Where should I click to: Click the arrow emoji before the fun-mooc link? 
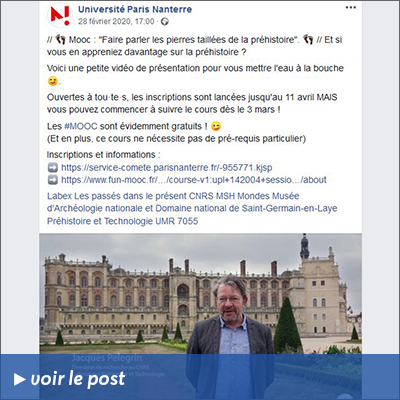pos(53,180)
